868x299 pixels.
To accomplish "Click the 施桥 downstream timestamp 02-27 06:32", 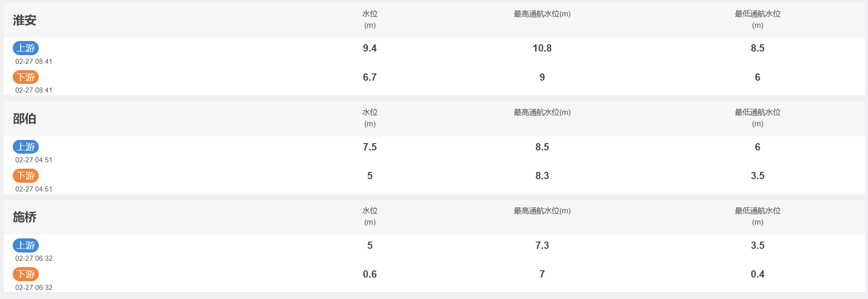I will (x=34, y=288).
